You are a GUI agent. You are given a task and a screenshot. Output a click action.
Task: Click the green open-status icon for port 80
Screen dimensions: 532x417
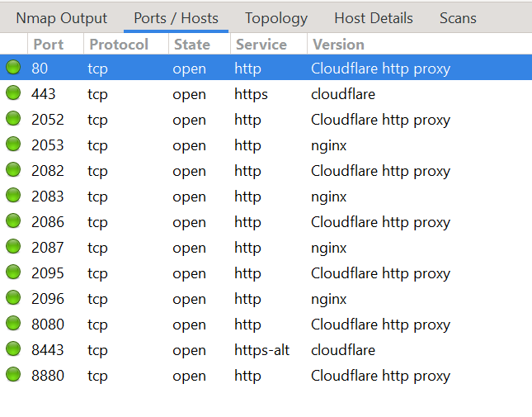[x=13, y=69]
